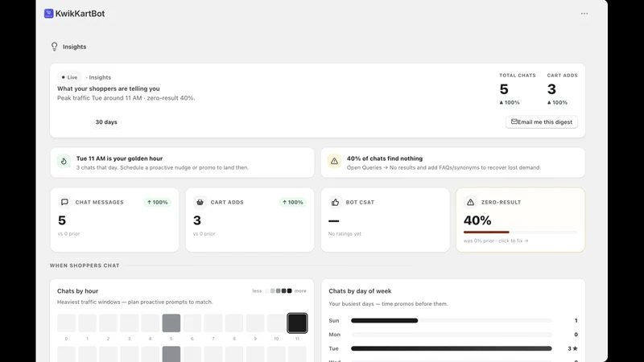Viewport: 644px width, 362px height.
Task: Click the 'When Shoppers Chat' section heading
Action: coord(85,265)
